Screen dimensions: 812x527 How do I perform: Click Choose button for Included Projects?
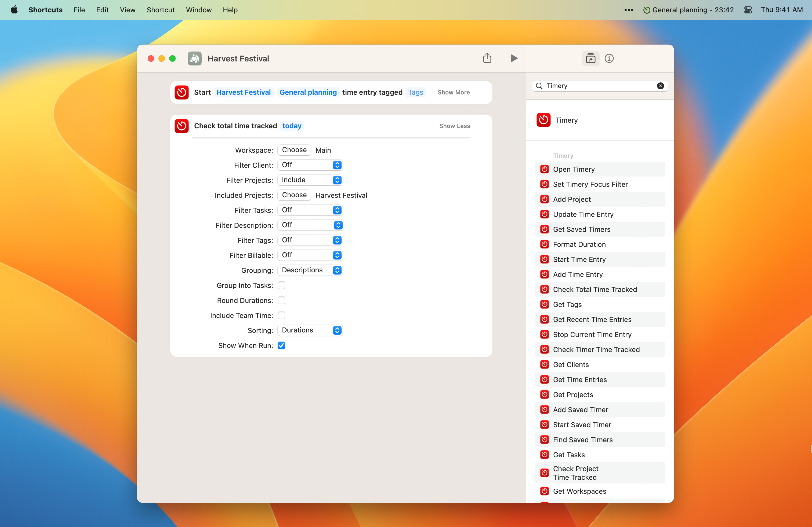coord(294,195)
